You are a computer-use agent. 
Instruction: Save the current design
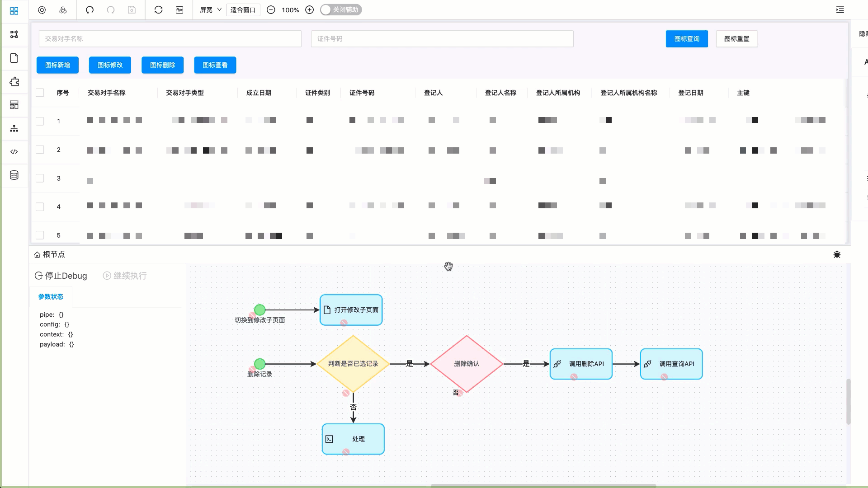[132, 10]
